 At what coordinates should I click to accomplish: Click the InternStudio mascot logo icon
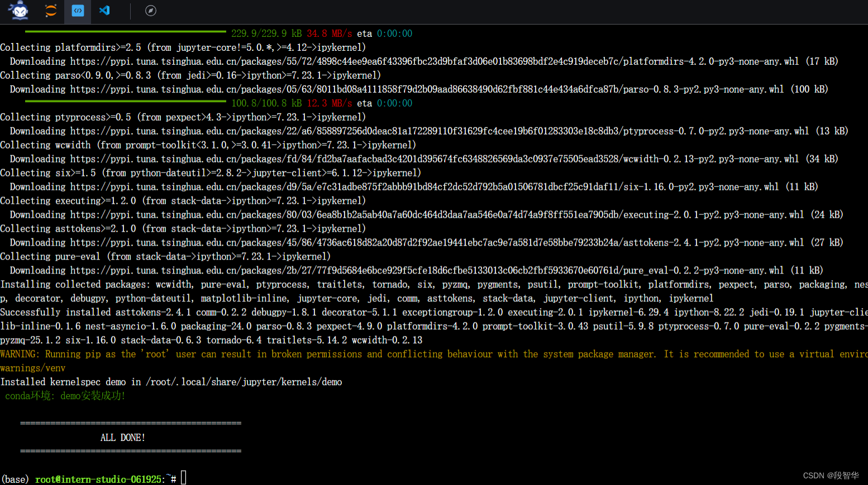(20, 11)
